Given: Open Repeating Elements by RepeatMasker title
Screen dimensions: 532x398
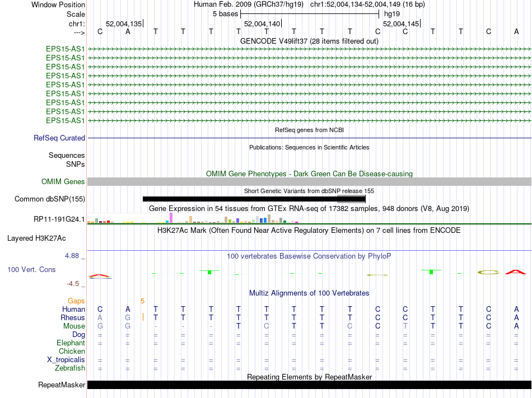Looking at the screenshot, I should click(x=309, y=377).
